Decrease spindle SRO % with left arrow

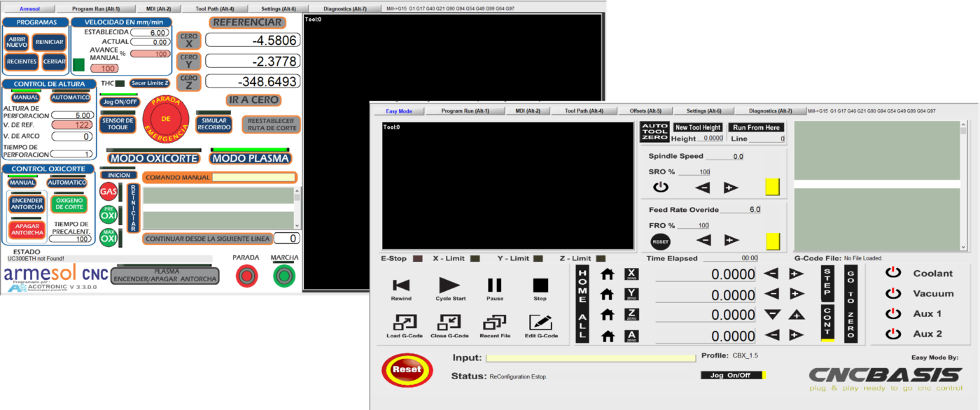click(703, 188)
